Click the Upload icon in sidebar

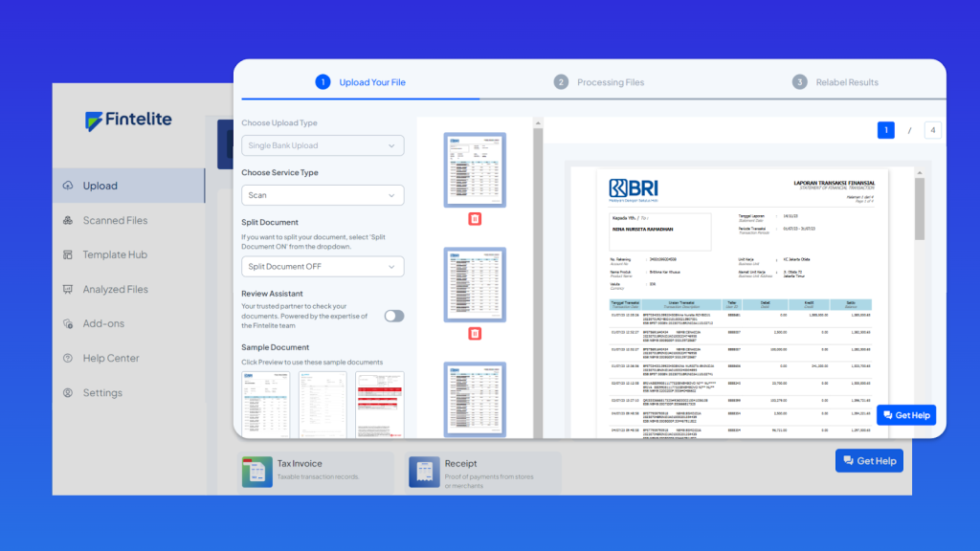point(68,186)
